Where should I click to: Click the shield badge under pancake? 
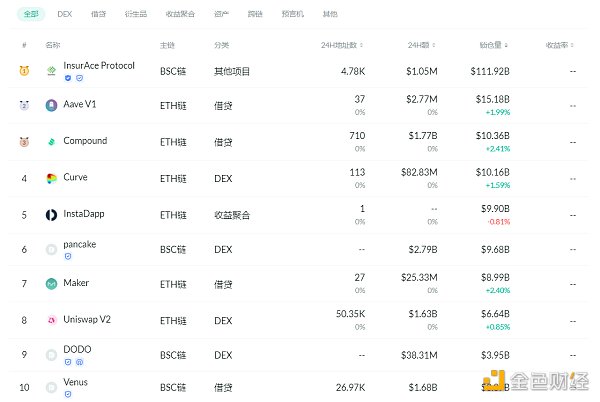click(67, 256)
